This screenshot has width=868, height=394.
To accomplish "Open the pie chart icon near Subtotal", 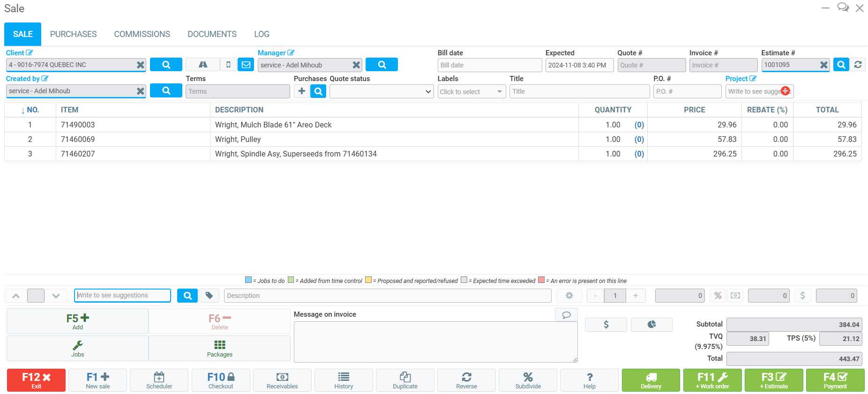I will click(651, 324).
